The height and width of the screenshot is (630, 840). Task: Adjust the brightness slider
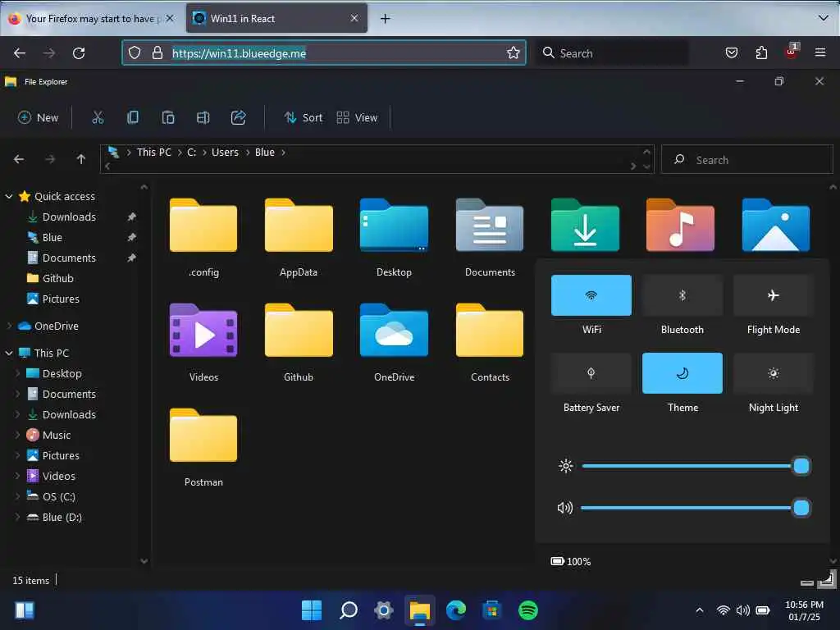tap(696, 466)
